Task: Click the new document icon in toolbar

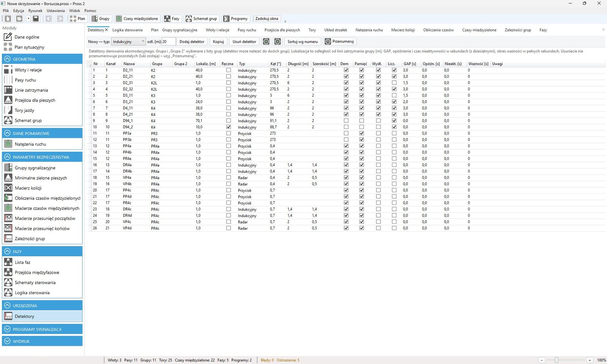Action: coord(8,19)
